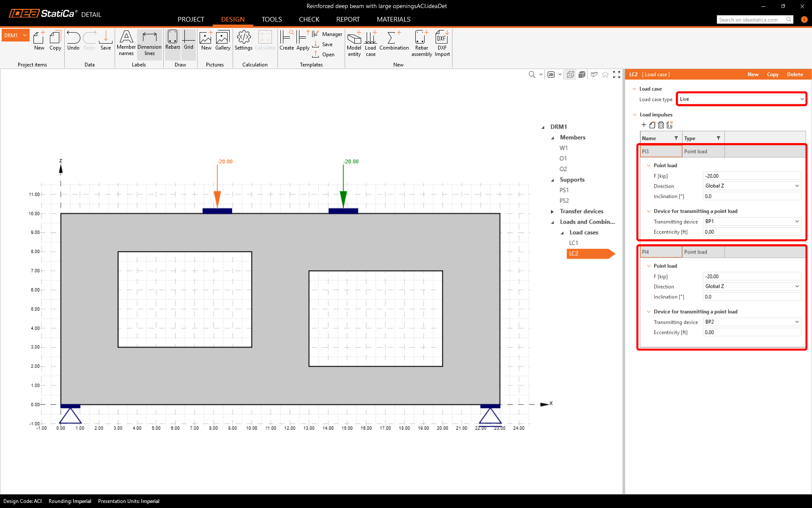Click the home view icon

[605, 75]
